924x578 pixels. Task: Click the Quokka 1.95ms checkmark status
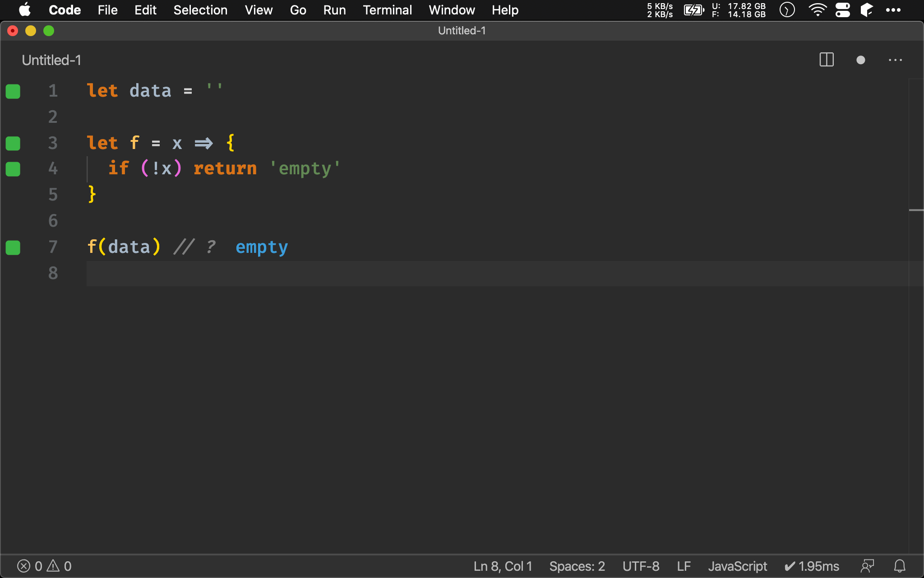(812, 566)
